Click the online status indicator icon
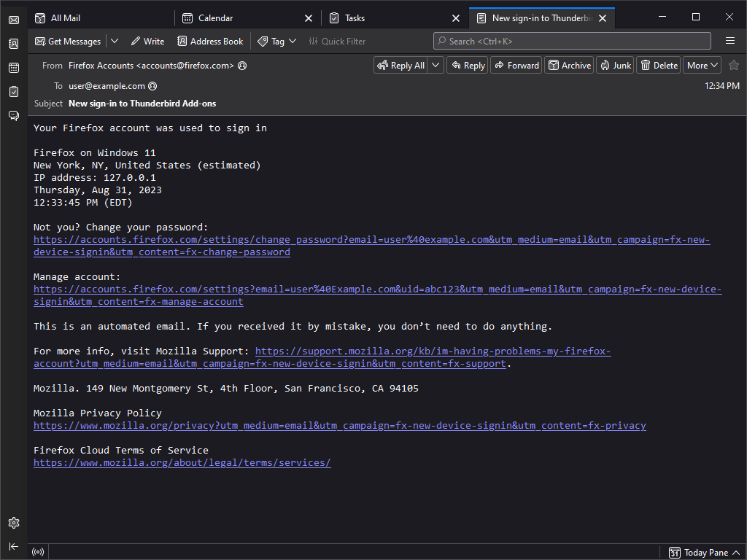747x560 pixels. pyautogui.click(x=38, y=552)
